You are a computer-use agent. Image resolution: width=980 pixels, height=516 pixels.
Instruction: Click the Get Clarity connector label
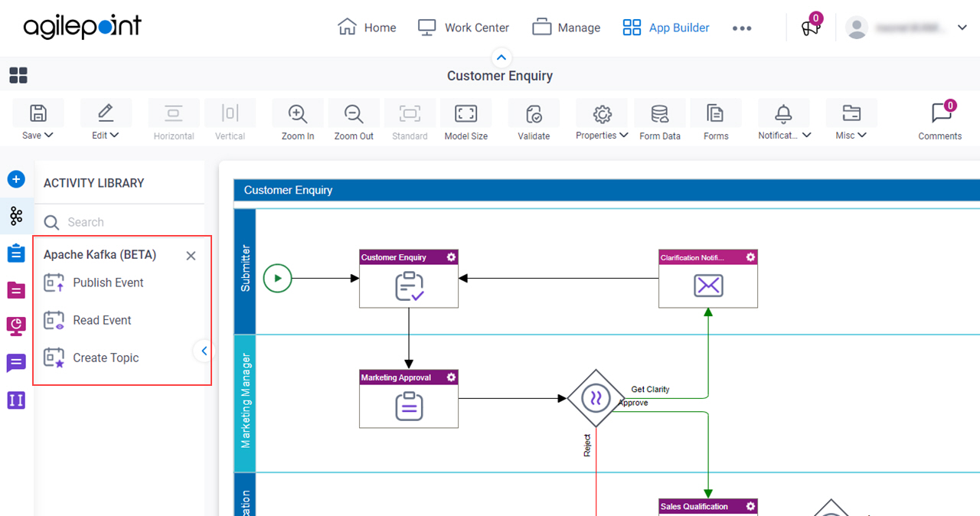tap(650, 390)
